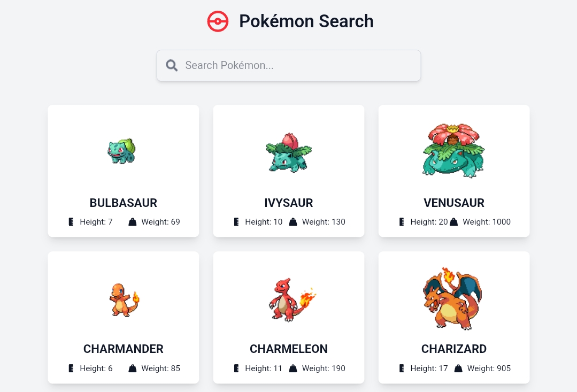
Task: Click the weight icon on Charizard card
Action: coord(458,368)
